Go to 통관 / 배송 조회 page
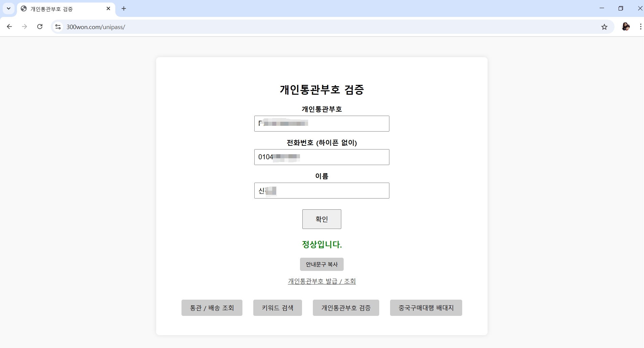 [212, 308]
